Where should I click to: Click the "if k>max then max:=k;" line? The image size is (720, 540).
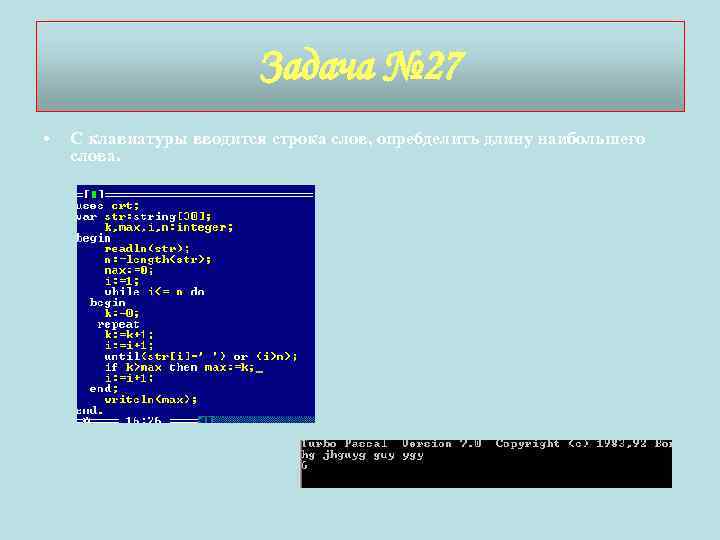pyautogui.click(x=179, y=367)
